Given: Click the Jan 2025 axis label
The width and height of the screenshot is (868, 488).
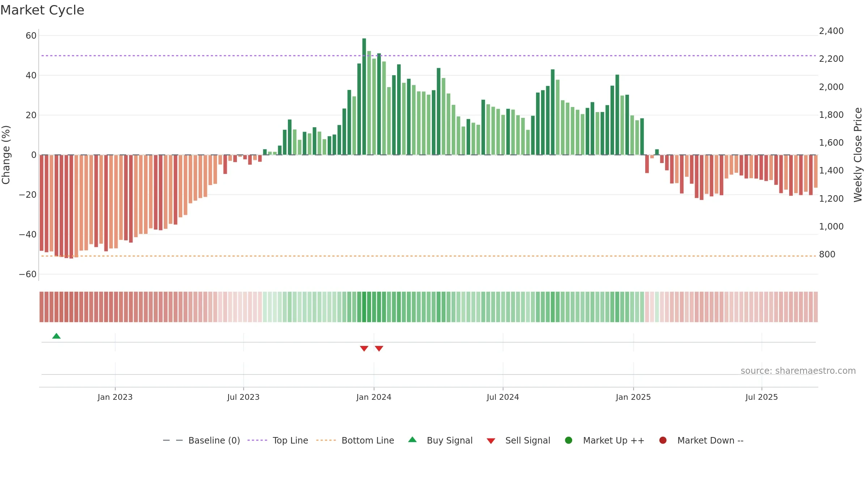Looking at the screenshot, I should coord(633,397).
